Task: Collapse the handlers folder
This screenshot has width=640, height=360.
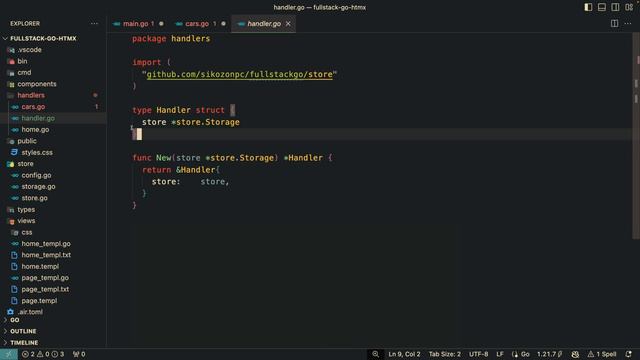Action: click(x=31, y=96)
